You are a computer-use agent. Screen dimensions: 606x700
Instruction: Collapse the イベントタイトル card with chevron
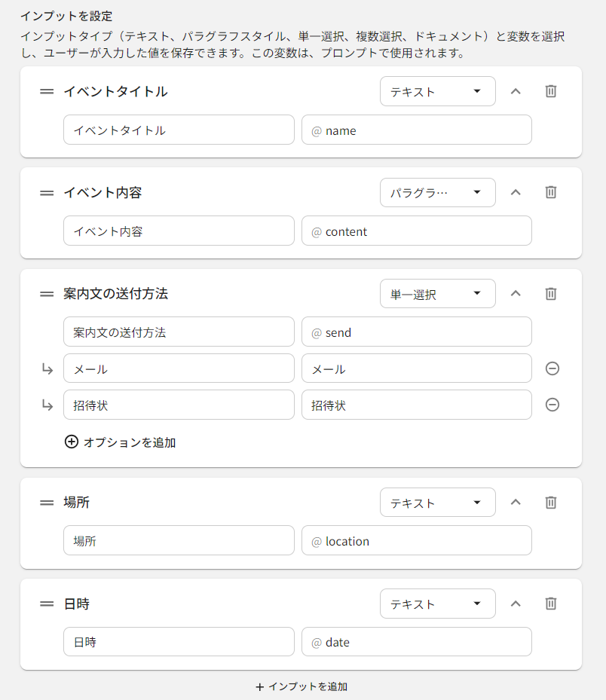[516, 91]
